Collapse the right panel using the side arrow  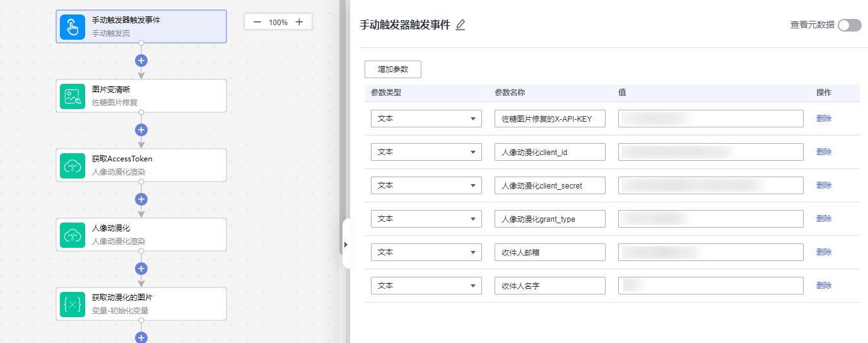346,244
